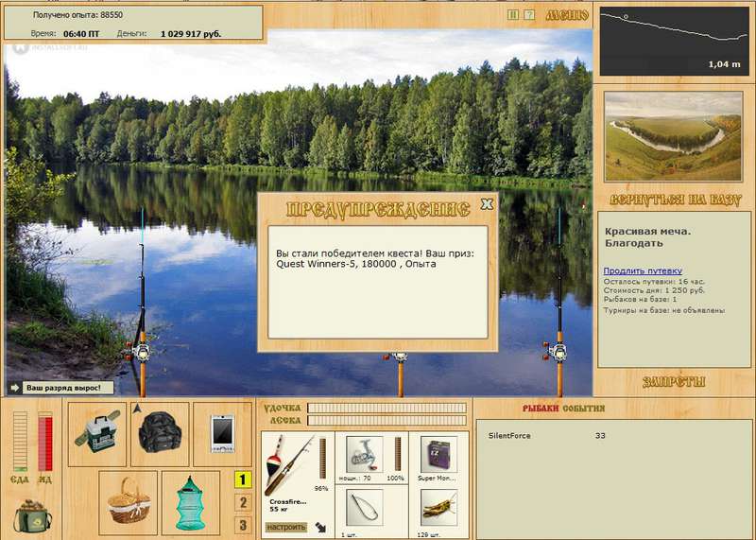Open the mobile phone icon
The image size is (756, 540).
pos(222,433)
